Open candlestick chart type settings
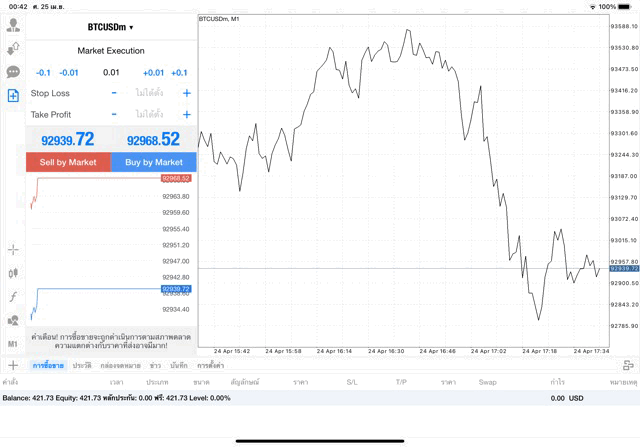The width and height of the screenshot is (640, 447). pos(13,272)
